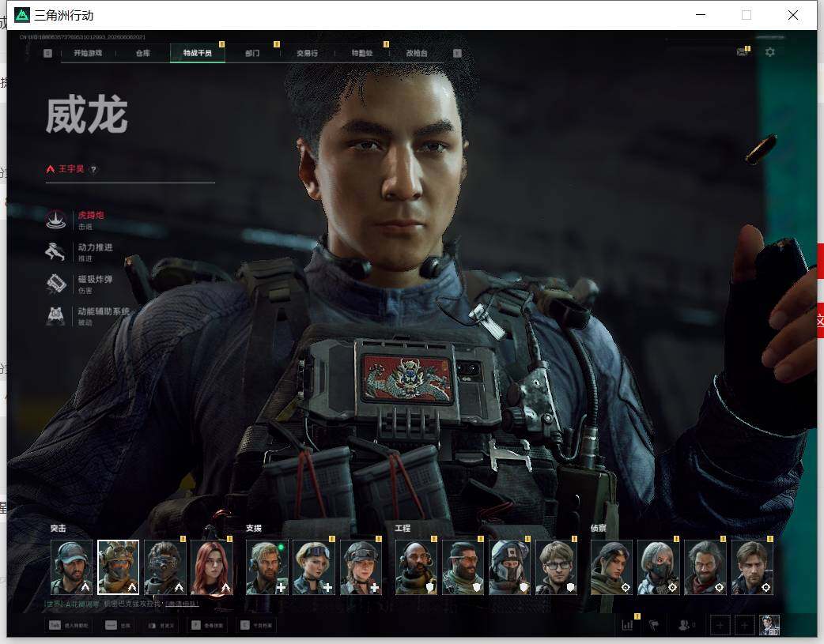This screenshot has width=824, height=644.
Task: Click the 侦察 class label
Action: coord(599,529)
